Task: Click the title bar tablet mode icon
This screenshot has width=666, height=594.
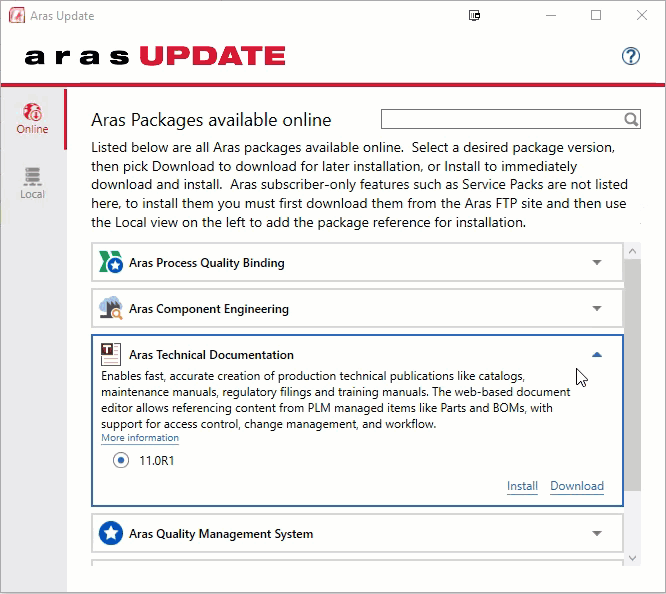Action: (x=476, y=16)
